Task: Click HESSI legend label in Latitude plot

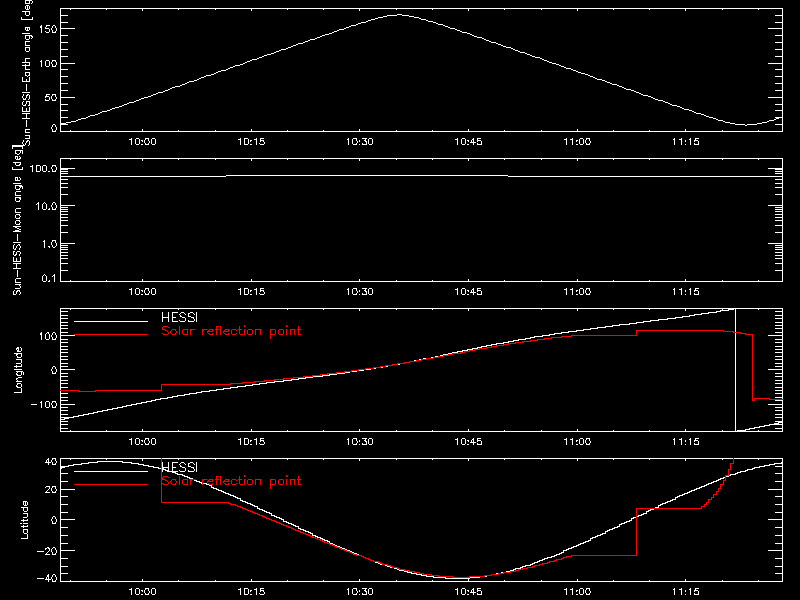Action: 179,467
